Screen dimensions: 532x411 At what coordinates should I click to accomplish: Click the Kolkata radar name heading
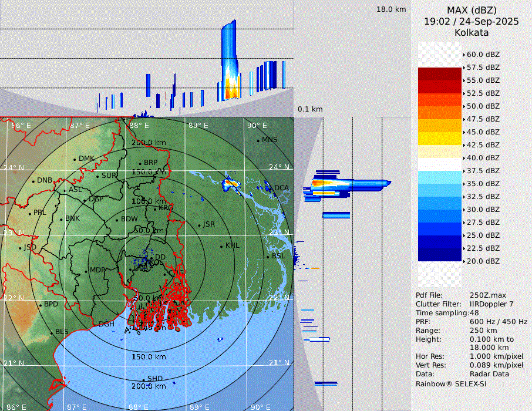472,32
